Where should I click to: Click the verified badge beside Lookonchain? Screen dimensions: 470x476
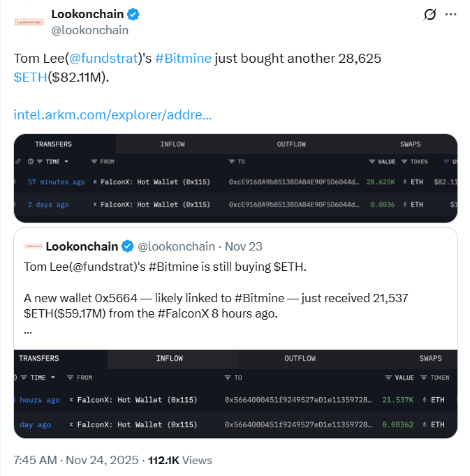133,15
